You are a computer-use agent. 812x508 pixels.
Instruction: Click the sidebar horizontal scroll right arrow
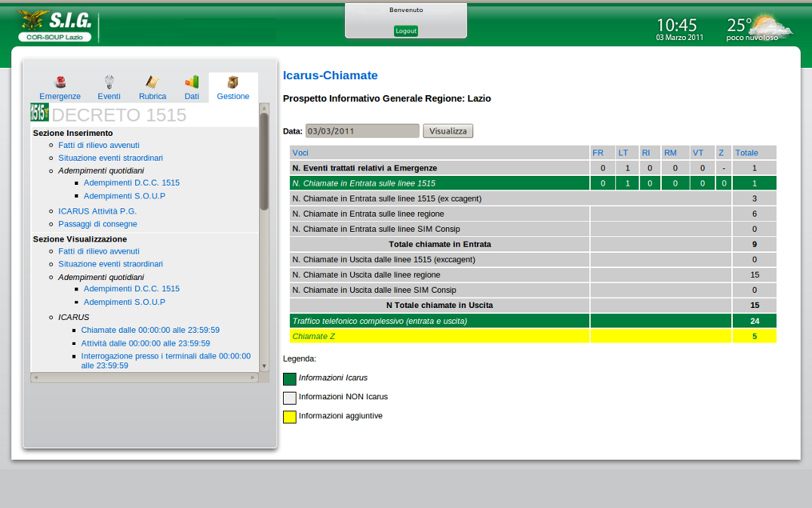254,377
